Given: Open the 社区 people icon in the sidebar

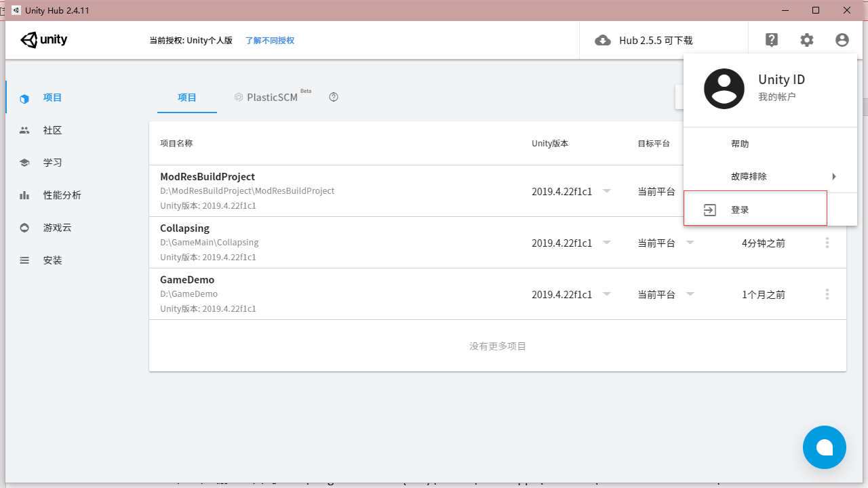Looking at the screenshot, I should point(24,130).
